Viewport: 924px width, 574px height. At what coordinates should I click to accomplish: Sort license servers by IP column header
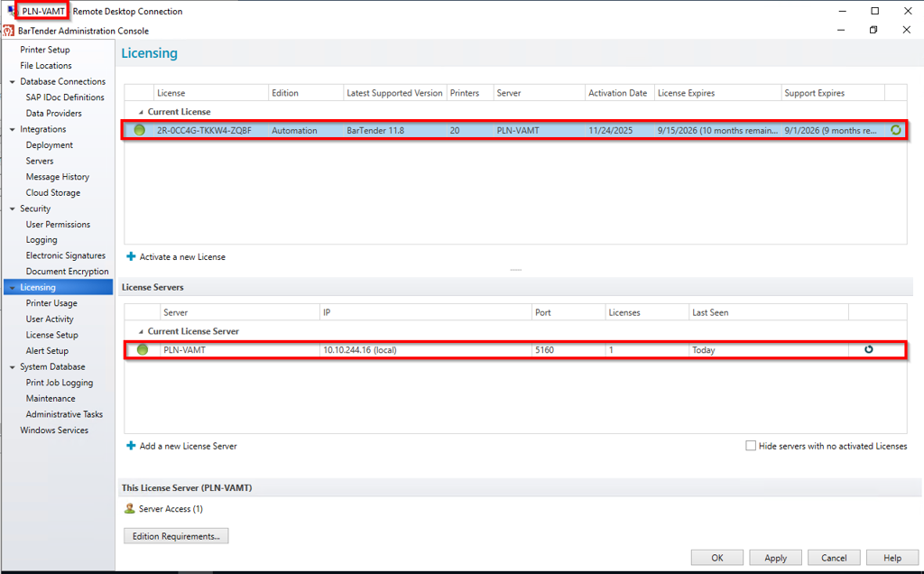click(x=426, y=312)
